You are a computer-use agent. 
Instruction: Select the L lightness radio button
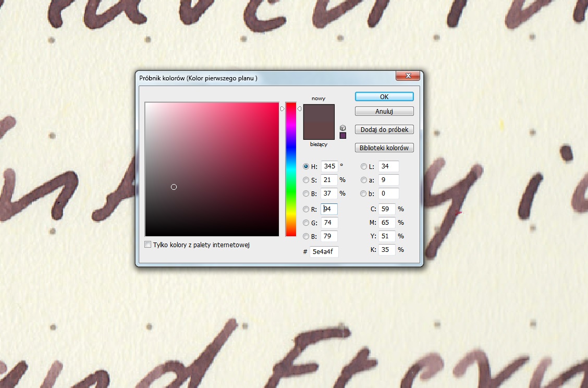click(364, 166)
